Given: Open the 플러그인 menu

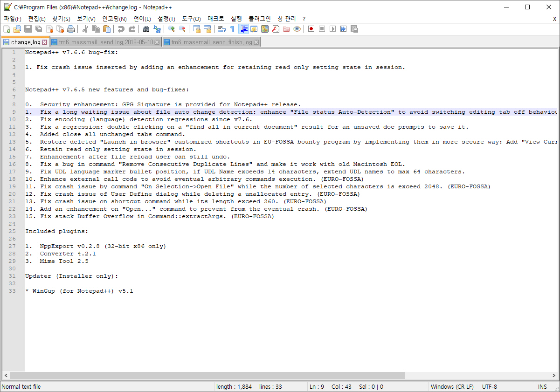Looking at the screenshot, I should [260, 19].
